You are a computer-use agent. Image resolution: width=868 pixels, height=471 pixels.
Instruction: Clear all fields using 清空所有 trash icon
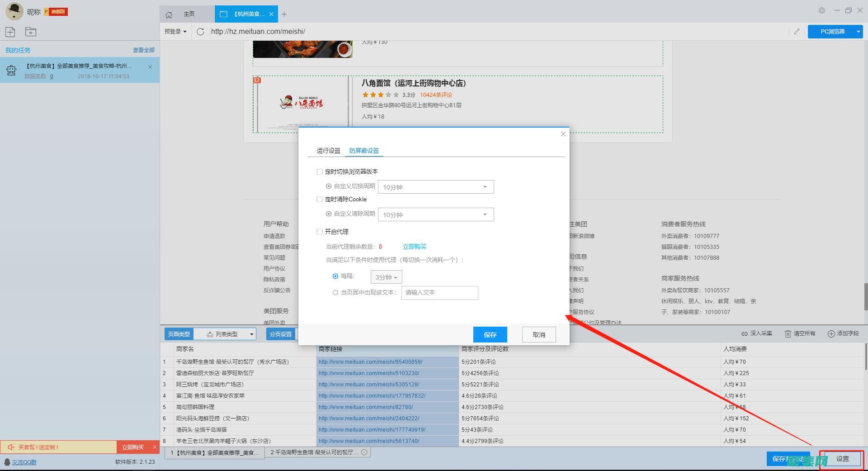(800, 333)
